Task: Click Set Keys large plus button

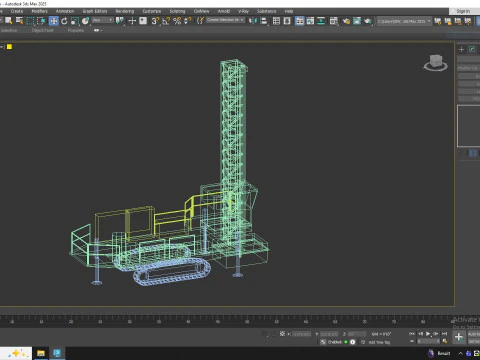Action: pos(459,337)
